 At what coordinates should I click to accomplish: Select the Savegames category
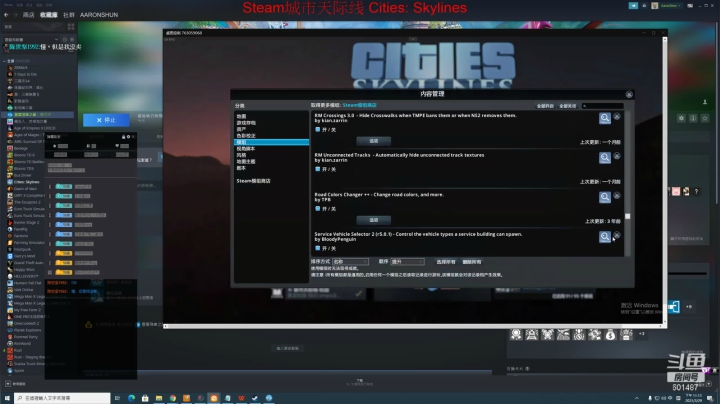246,123
